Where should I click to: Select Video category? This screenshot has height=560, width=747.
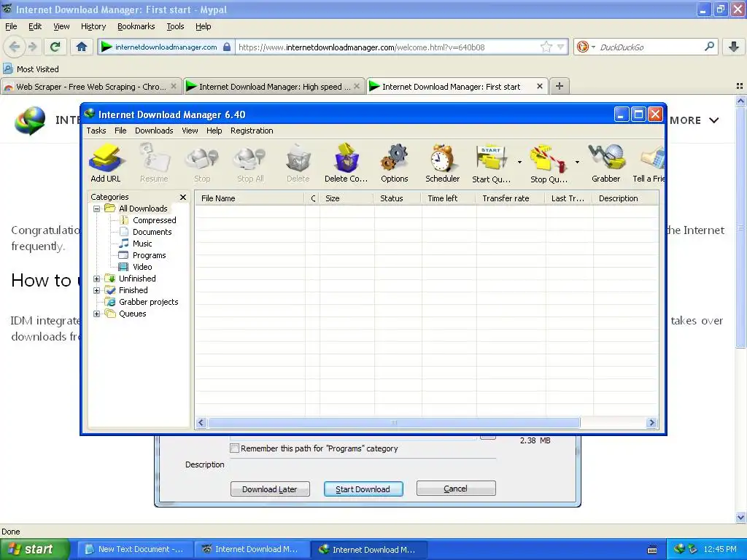(142, 267)
